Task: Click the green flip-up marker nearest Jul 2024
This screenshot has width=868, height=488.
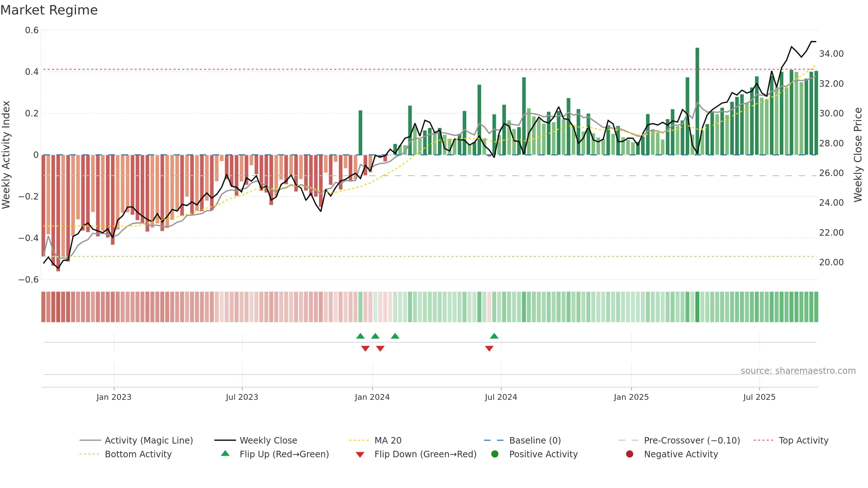Action: pos(494,336)
